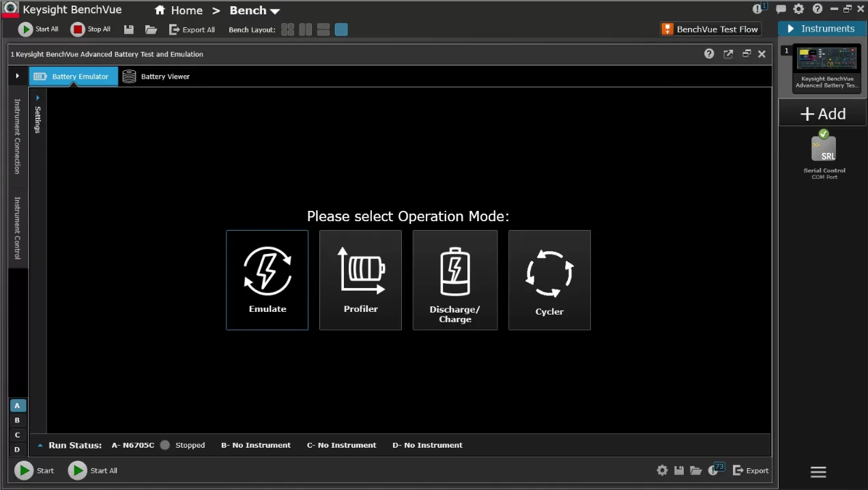This screenshot has height=490, width=868.
Task: Open the BenchVue Test Flow
Action: pos(710,29)
